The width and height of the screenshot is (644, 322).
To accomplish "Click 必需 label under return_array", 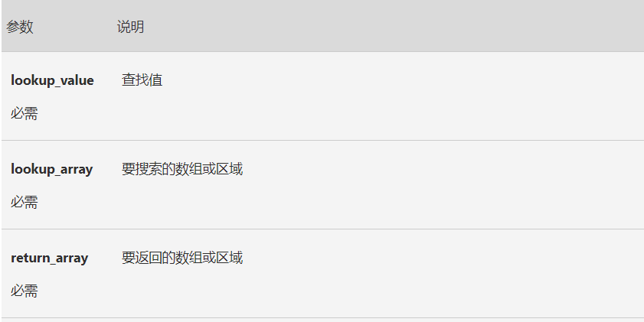I will coord(25,291).
